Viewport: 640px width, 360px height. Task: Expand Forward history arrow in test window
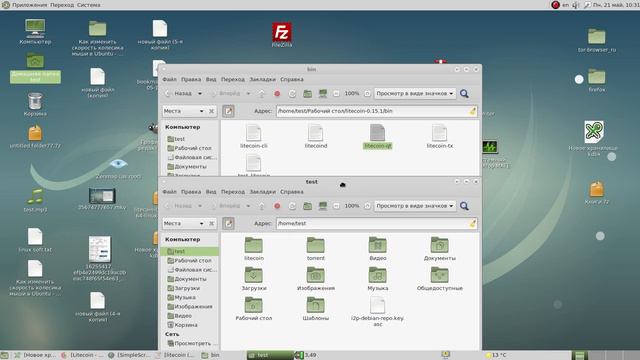248,206
